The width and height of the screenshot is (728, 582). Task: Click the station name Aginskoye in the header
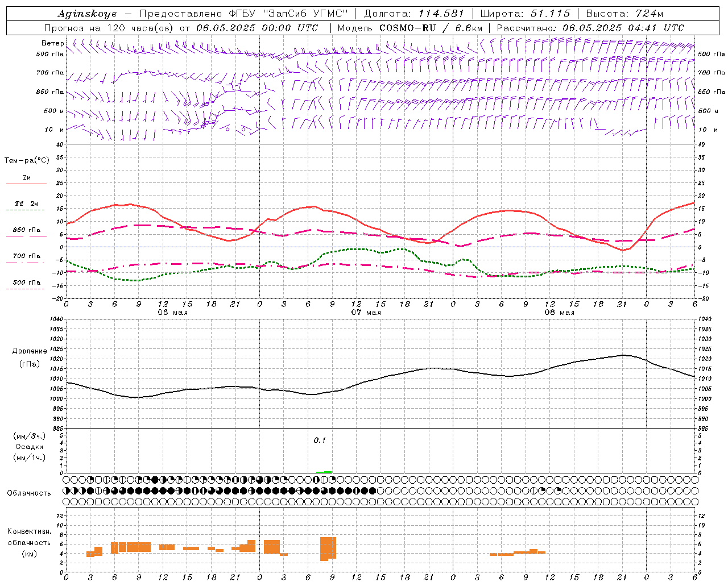87,14
